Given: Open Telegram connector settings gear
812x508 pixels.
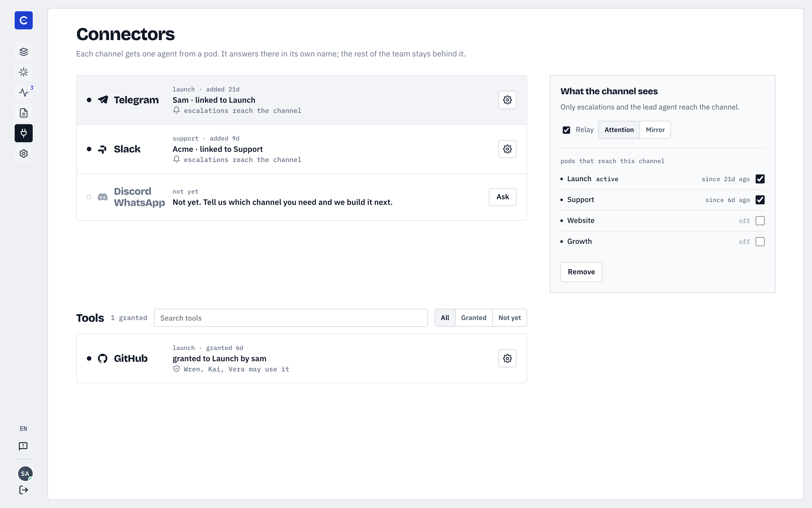Looking at the screenshot, I should (x=507, y=100).
